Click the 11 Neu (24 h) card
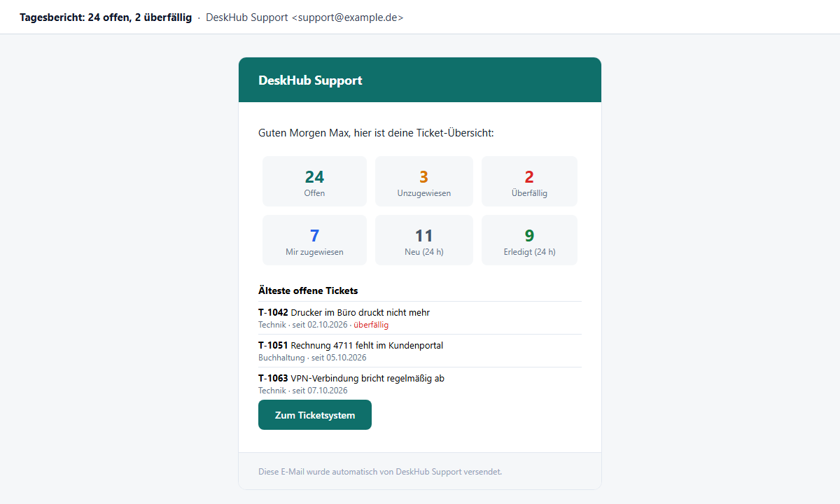This screenshot has height=504, width=840. pos(424,240)
